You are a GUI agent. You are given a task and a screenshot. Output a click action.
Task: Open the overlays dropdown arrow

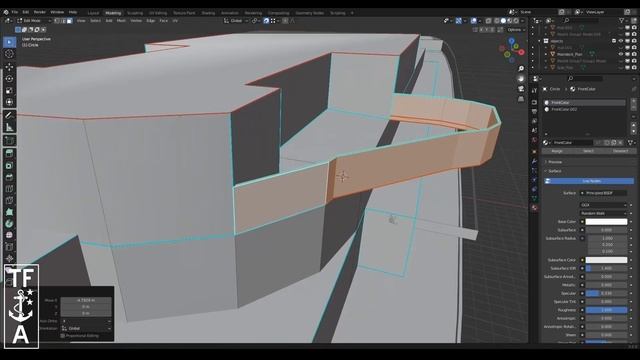(479, 20)
